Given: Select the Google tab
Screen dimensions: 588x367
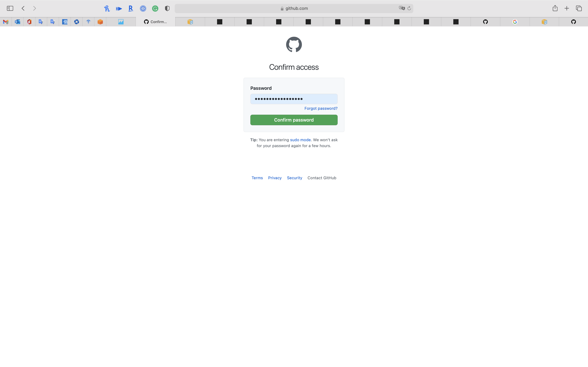Looking at the screenshot, I should coord(515,22).
